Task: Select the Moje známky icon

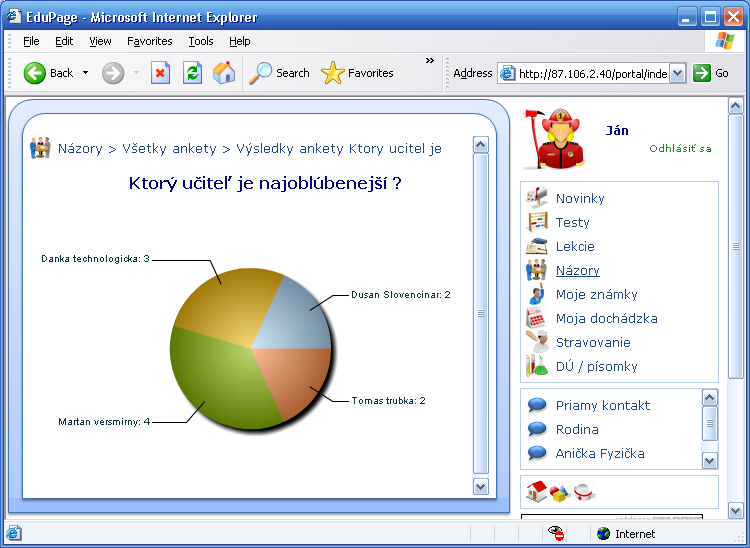Action: [537, 294]
